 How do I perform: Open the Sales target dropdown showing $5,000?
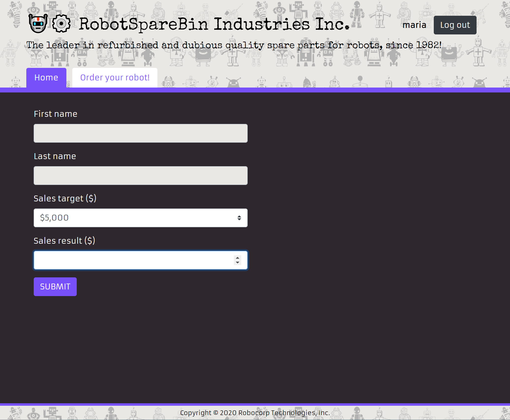(135, 218)
